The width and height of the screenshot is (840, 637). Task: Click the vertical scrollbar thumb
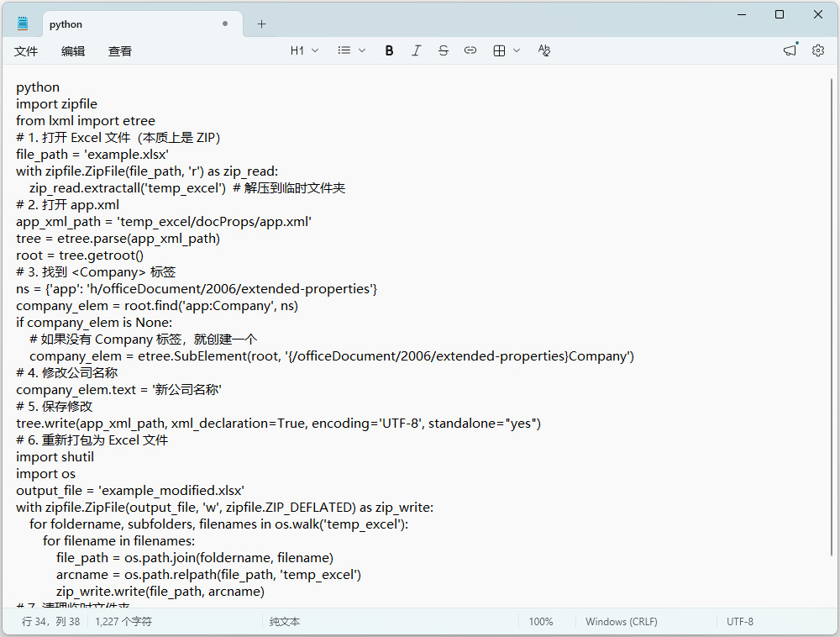pyautogui.click(x=832, y=316)
